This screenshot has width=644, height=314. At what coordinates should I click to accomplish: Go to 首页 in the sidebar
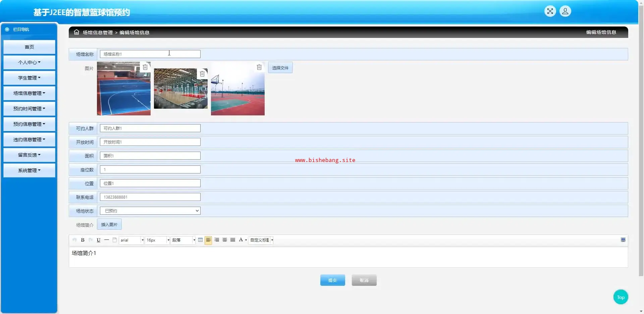coord(30,47)
